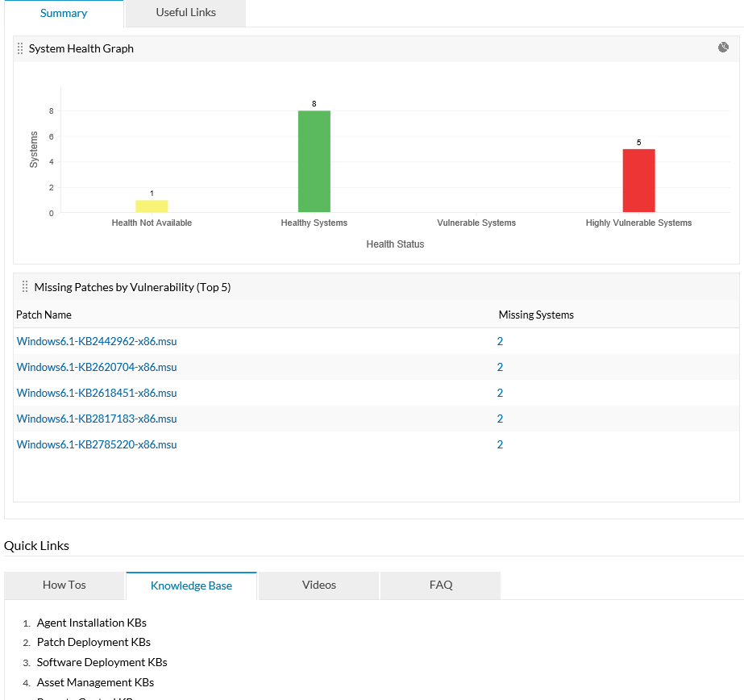View missing systems count for KB2618451

[x=500, y=393]
